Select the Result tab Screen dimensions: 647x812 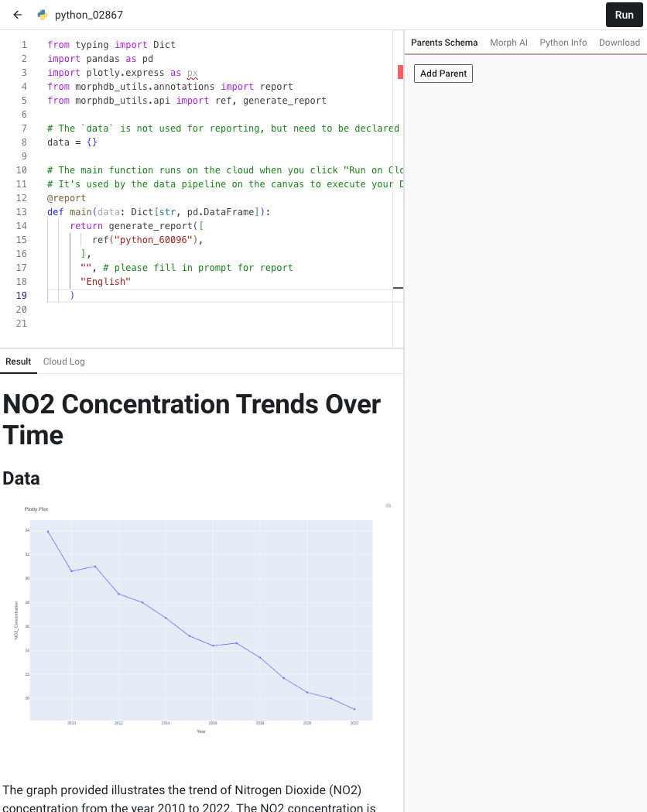click(x=18, y=361)
